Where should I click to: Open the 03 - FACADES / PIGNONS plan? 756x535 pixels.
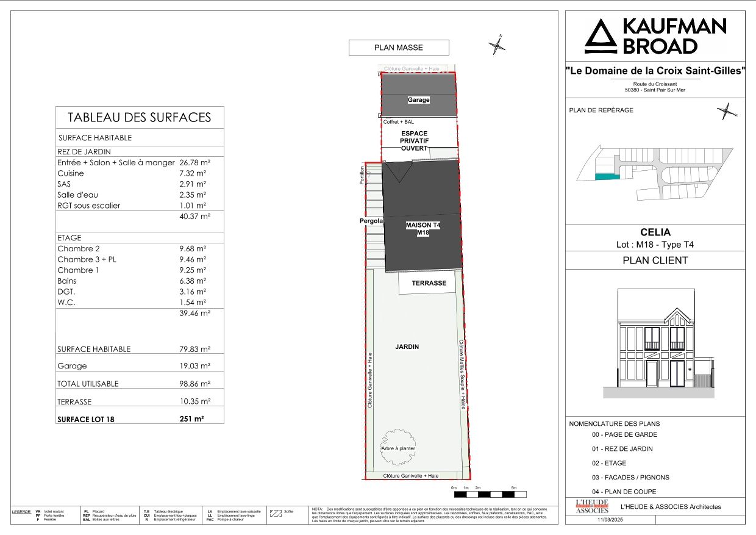631,477
